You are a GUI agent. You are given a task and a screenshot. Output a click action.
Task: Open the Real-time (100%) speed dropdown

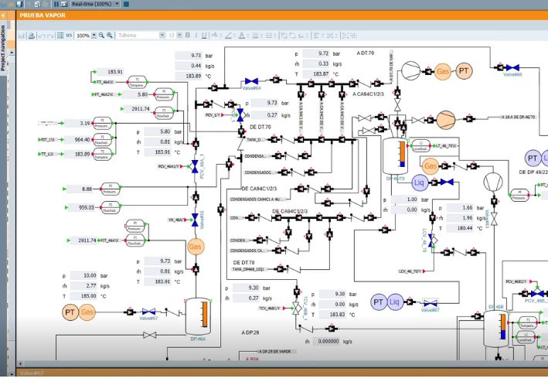[117, 4]
